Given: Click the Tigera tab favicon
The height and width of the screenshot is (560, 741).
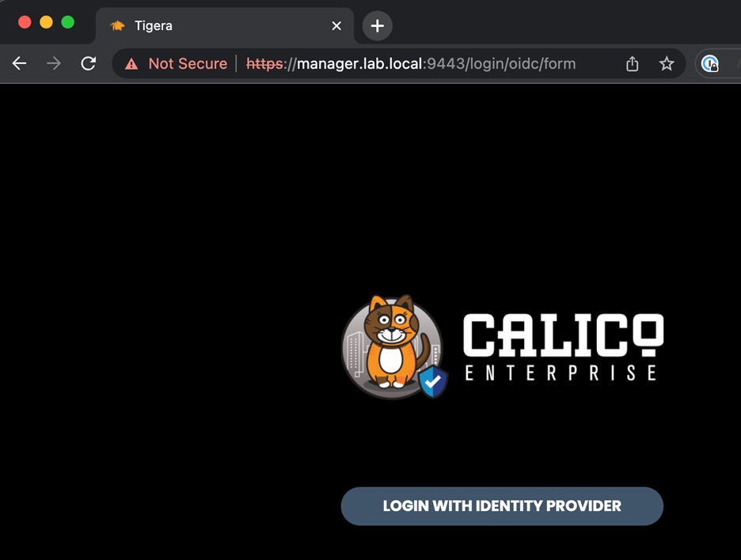Looking at the screenshot, I should [x=118, y=26].
